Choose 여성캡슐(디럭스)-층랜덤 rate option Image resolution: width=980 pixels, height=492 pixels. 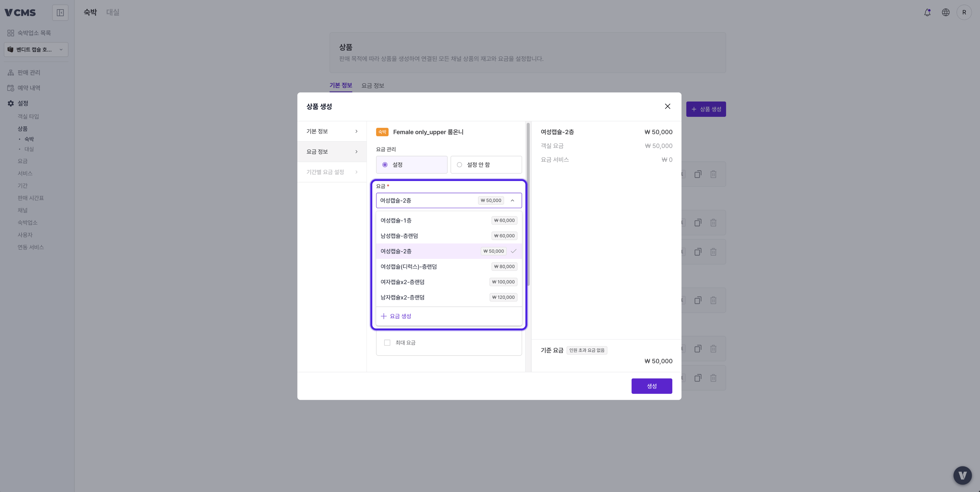pos(449,266)
